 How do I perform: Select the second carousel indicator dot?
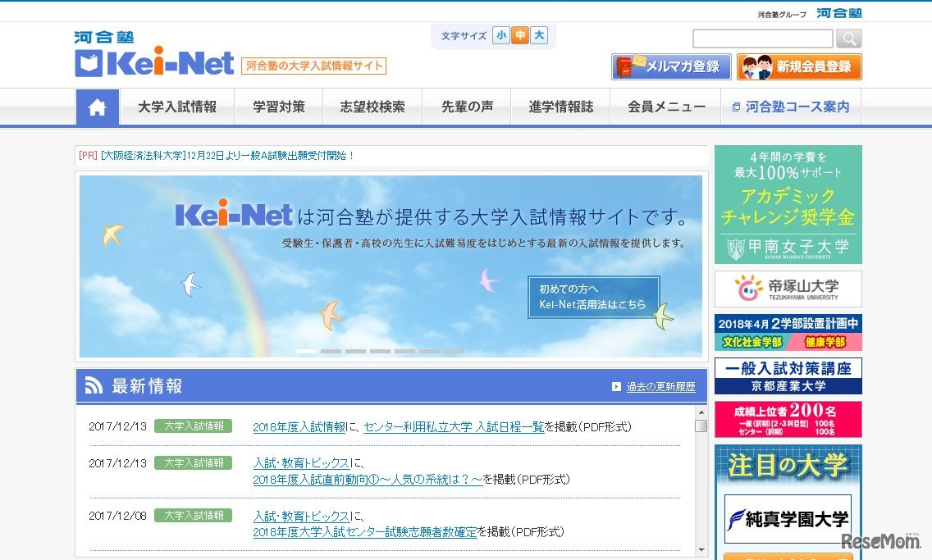coord(330,351)
